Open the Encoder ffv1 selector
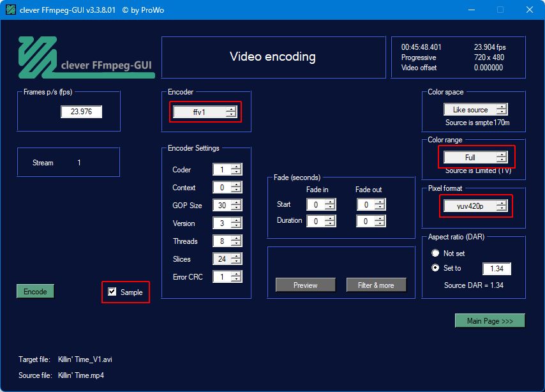This screenshot has width=545, height=392. pyautogui.click(x=205, y=112)
